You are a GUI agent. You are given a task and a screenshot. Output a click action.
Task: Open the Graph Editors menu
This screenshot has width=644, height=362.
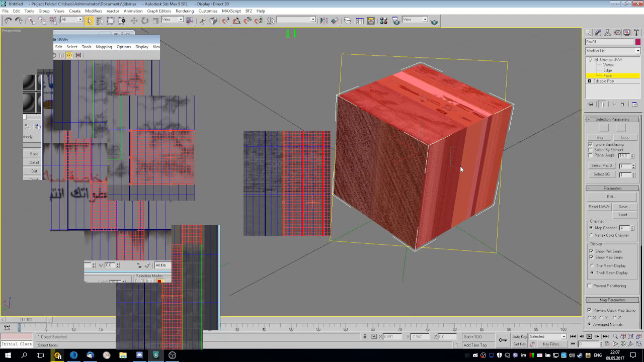click(159, 11)
